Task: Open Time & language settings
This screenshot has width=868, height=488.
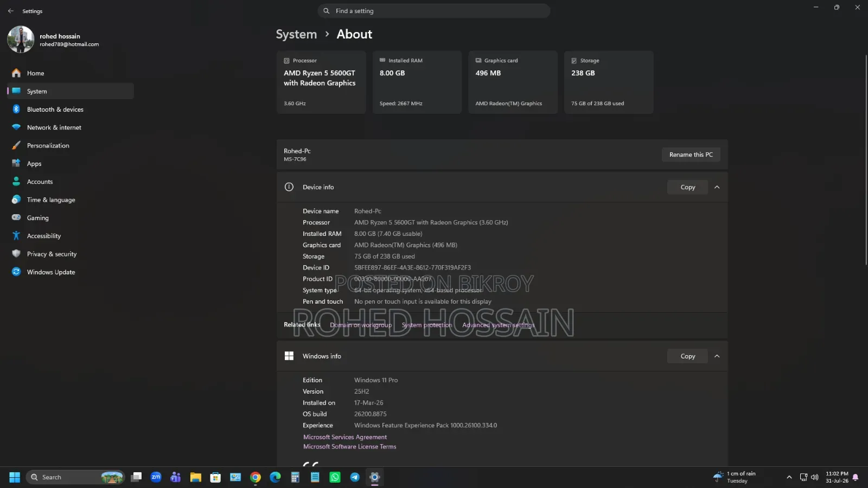Action: click(x=71, y=200)
